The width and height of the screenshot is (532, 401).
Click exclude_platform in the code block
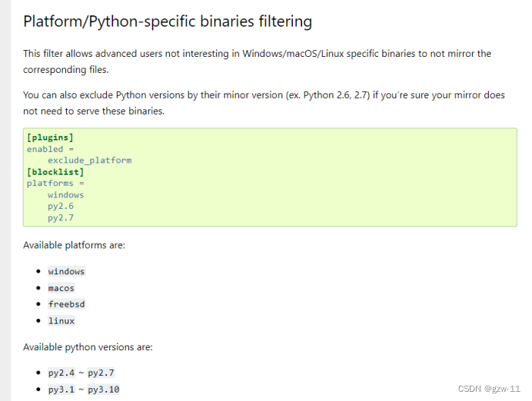point(89,161)
